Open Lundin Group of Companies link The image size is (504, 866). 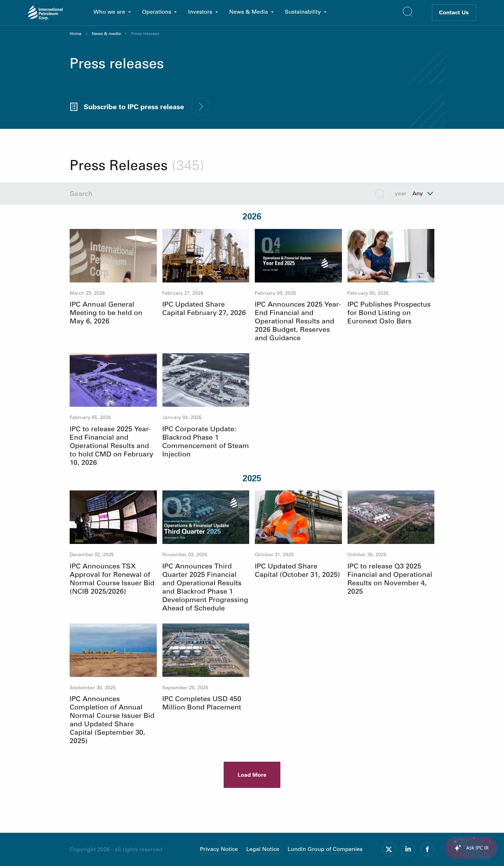325,849
